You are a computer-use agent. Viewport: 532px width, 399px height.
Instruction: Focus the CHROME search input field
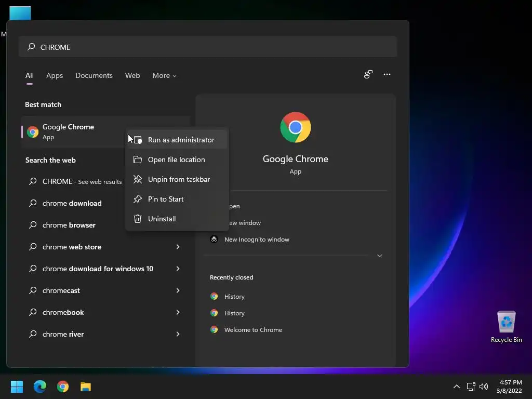point(208,47)
